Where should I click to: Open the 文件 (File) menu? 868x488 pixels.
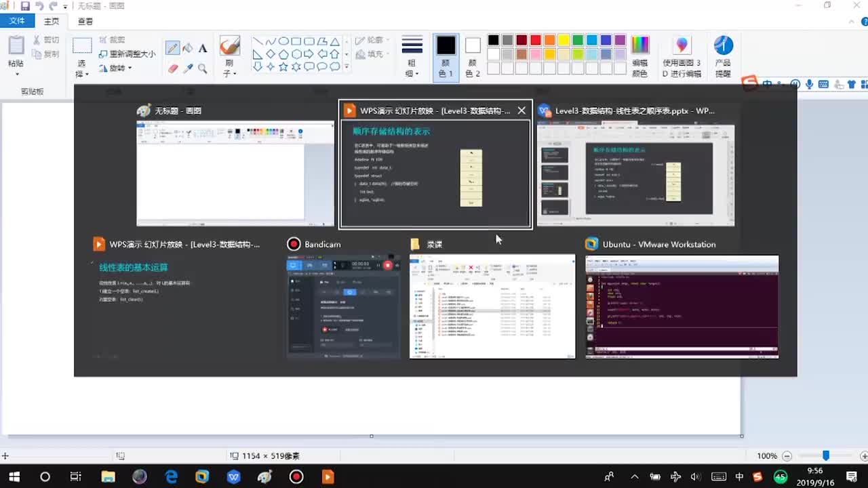tap(17, 21)
